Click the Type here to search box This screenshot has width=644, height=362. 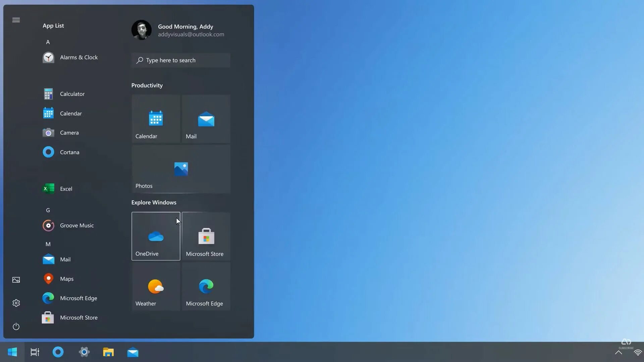coord(181,60)
